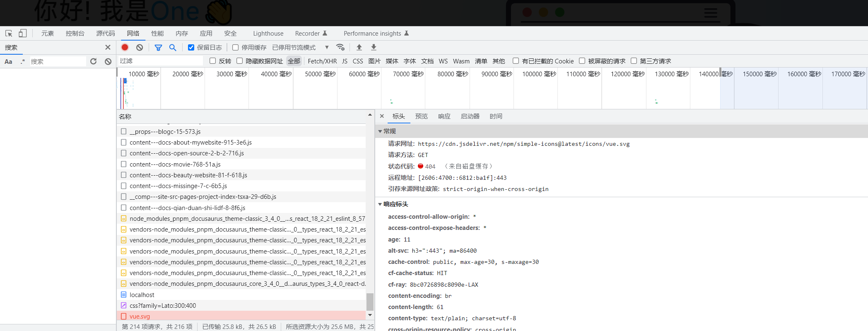The height and width of the screenshot is (331, 868).
Task: Click the Recorder experiment flask icon
Action: click(x=325, y=33)
